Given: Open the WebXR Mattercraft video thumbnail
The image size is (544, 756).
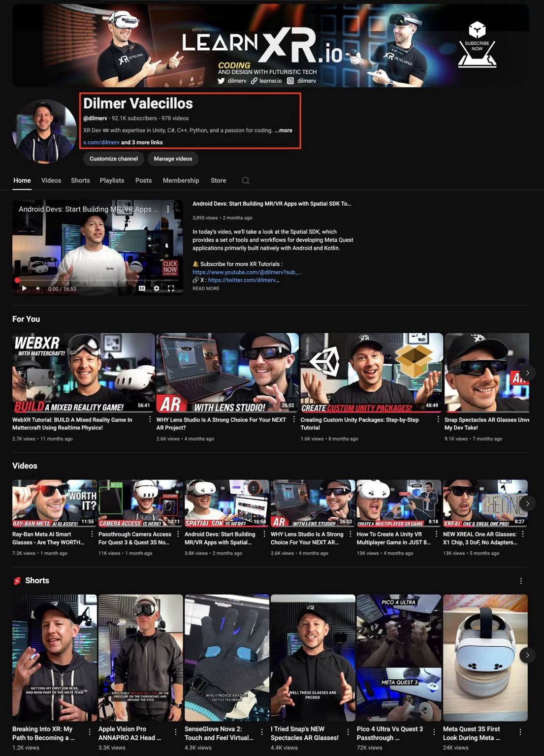Looking at the screenshot, I should tap(84, 373).
